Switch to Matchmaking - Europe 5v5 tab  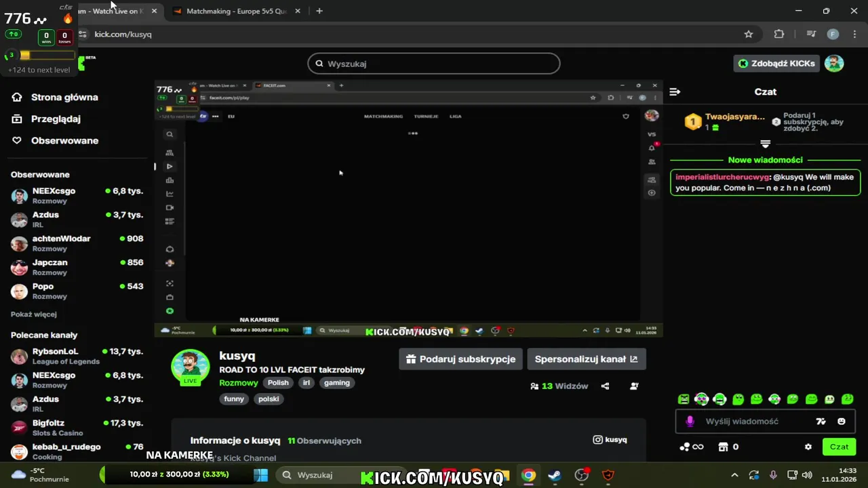click(236, 12)
